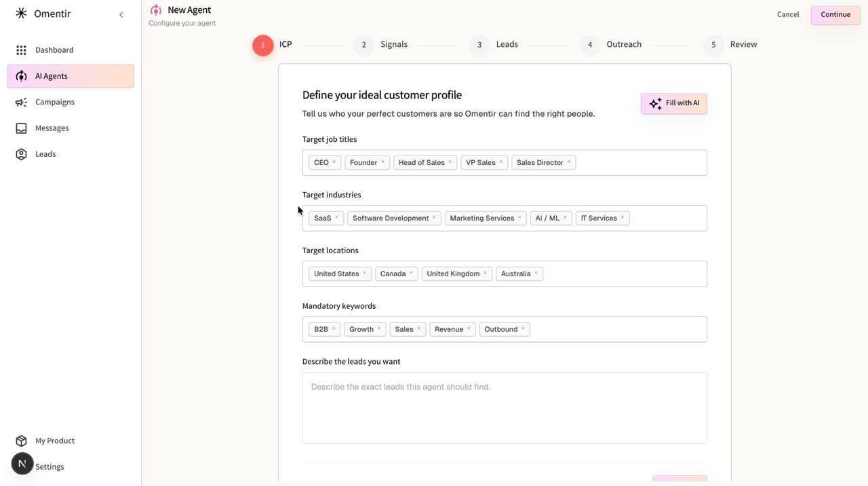Remove the Head of Sales tag

[450, 162]
